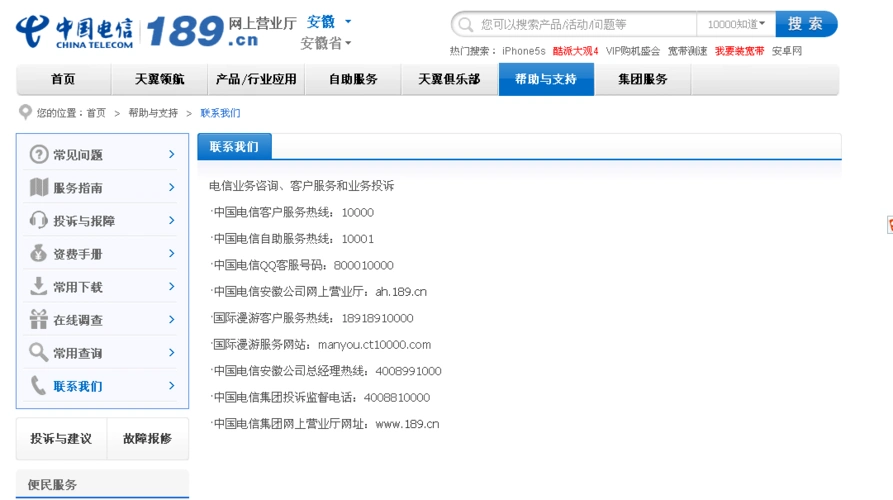Screen dimensions: 893x500
Task: Click hot search link 安卓网
Action: click(787, 51)
